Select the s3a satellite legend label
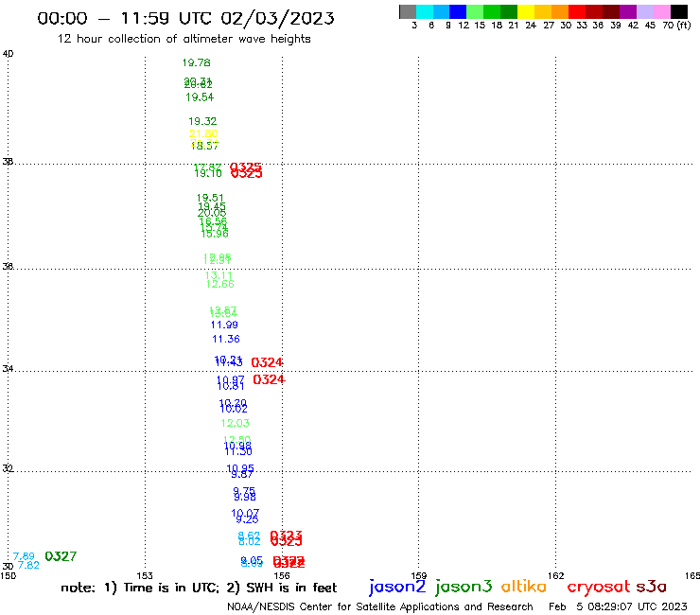700x615 pixels. pos(651,587)
